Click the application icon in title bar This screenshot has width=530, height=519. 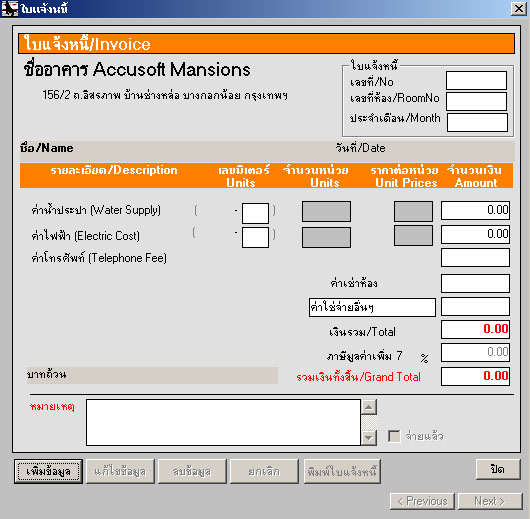pos(9,8)
